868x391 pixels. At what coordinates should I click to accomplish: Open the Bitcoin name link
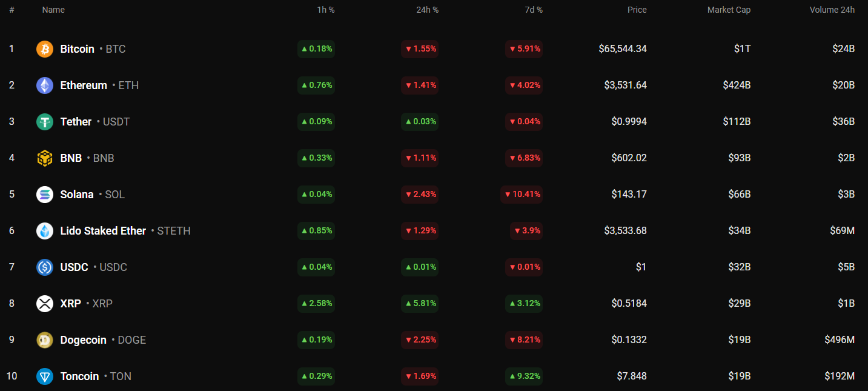coord(78,49)
